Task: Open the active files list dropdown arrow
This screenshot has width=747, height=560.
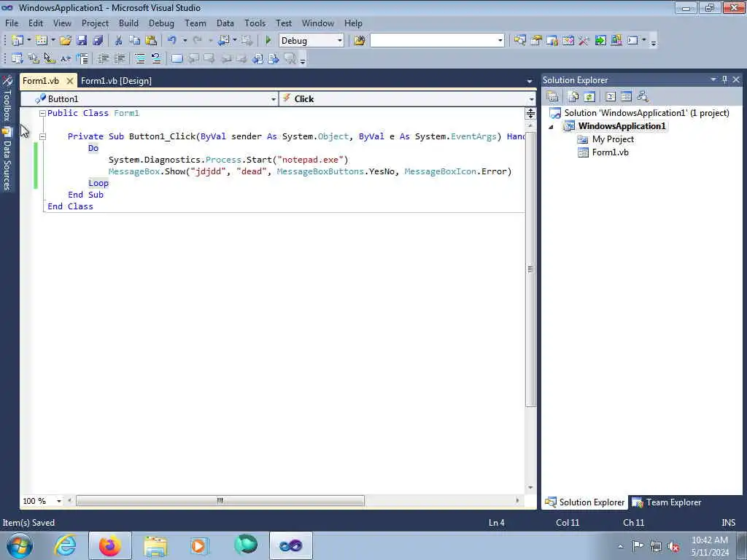Action: pyautogui.click(x=530, y=82)
